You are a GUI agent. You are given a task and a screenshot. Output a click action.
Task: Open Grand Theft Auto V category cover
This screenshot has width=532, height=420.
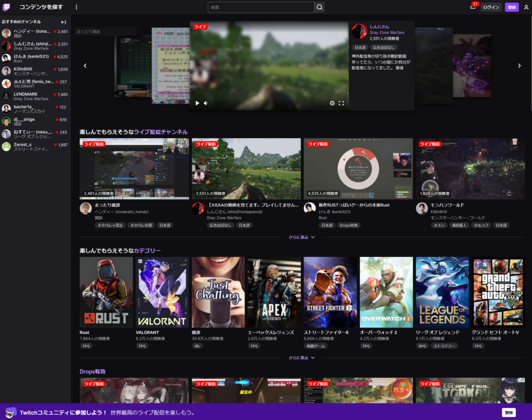pyautogui.click(x=498, y=292)
